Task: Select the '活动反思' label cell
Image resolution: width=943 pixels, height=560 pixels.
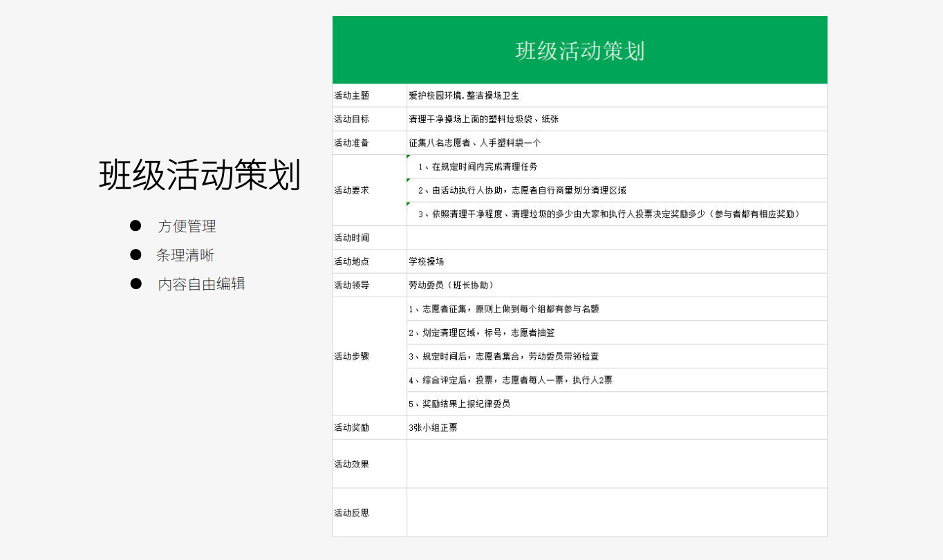Action: click(x=370, y=512)
